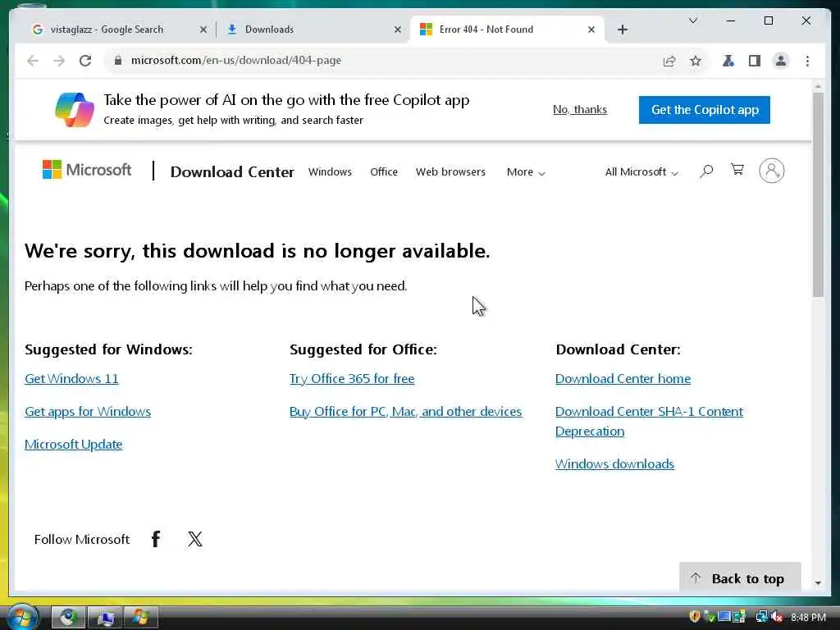The height and width of the screenshot is (630, 840).
Task: Click the padlock site info icon
Action: tap(118, 61)
